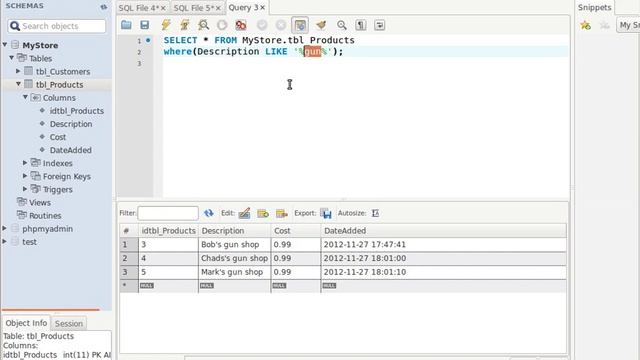Click the MyStore database icon
The height and width of the screenshot is (360, 640).
click(15, 45)
